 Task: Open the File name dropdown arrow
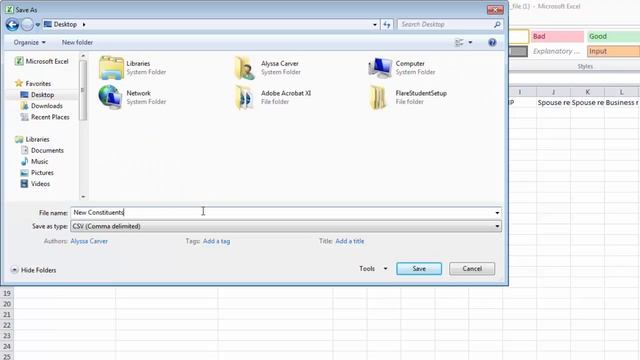pyautogui.click(x=497, y=213)
